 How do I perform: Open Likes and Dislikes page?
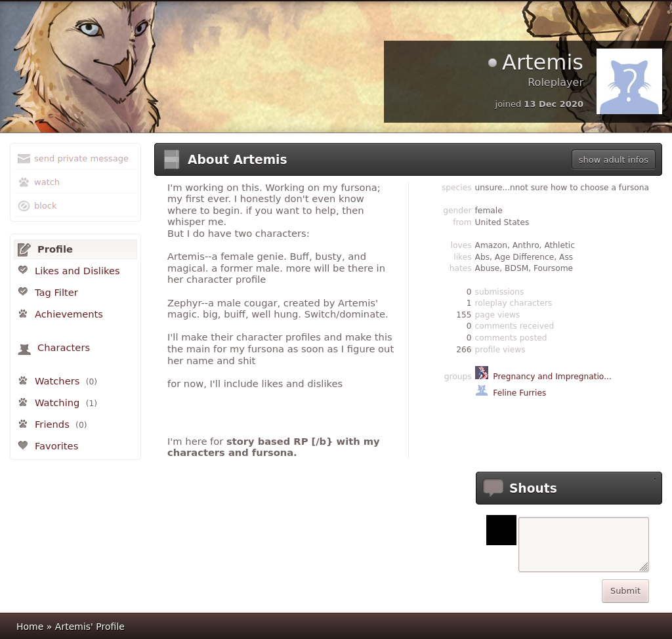pos(77,271)
